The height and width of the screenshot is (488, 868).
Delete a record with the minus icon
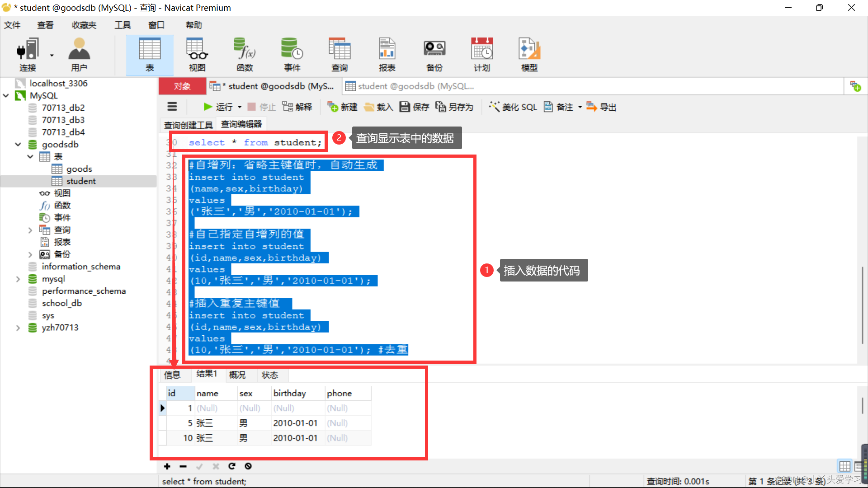coord(183,466)
